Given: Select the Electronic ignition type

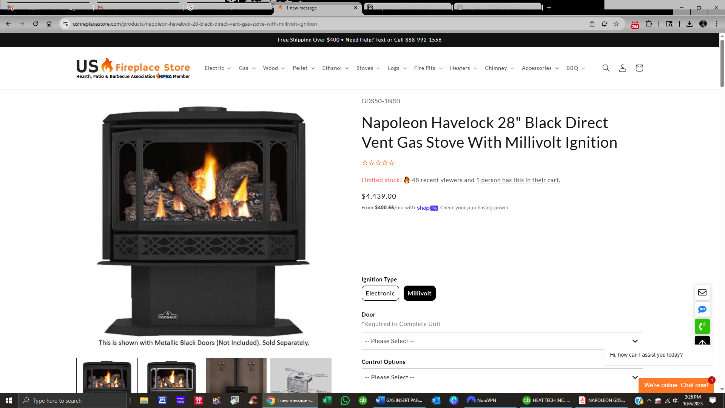Looking at the screenshot, I should 380,293.
